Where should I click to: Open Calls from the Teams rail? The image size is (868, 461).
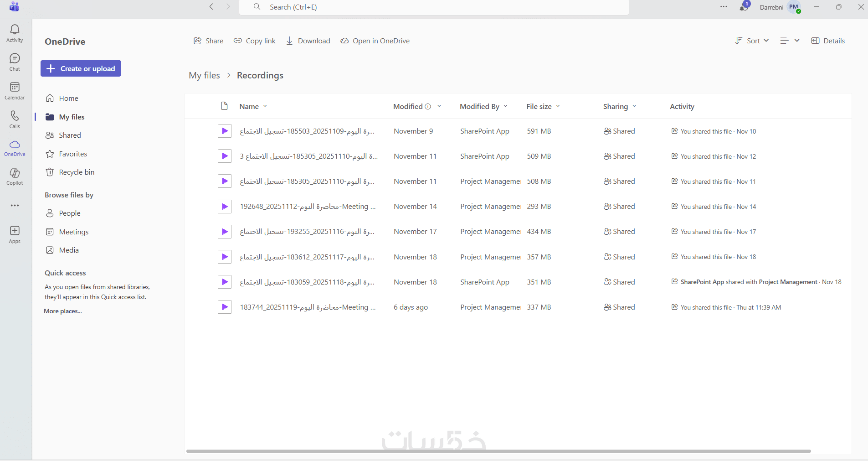(x=15, y=119)
